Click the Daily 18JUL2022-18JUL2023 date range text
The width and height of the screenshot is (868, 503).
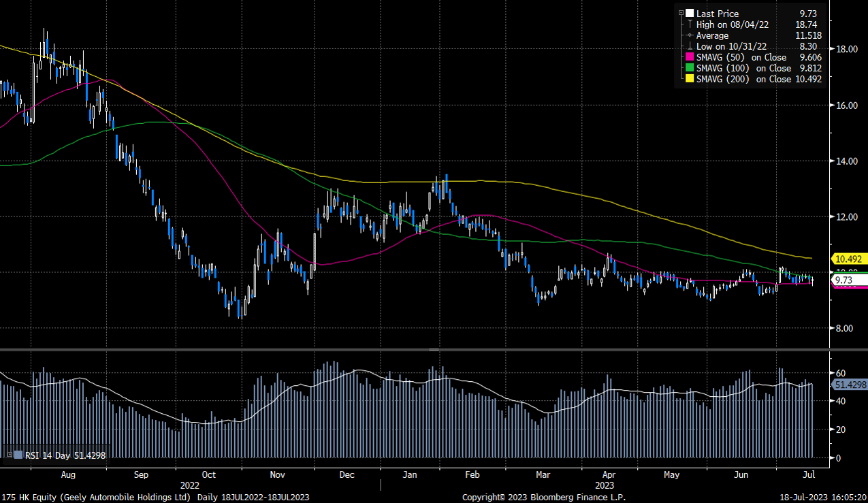[x=263, y=497]
